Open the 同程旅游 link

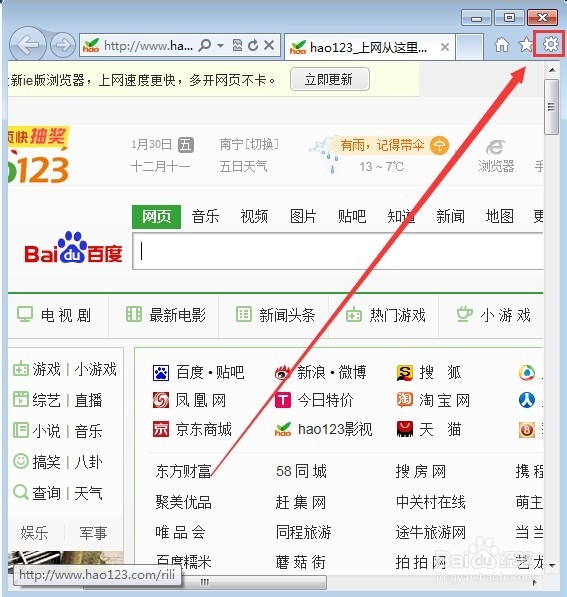pos(303,532)
